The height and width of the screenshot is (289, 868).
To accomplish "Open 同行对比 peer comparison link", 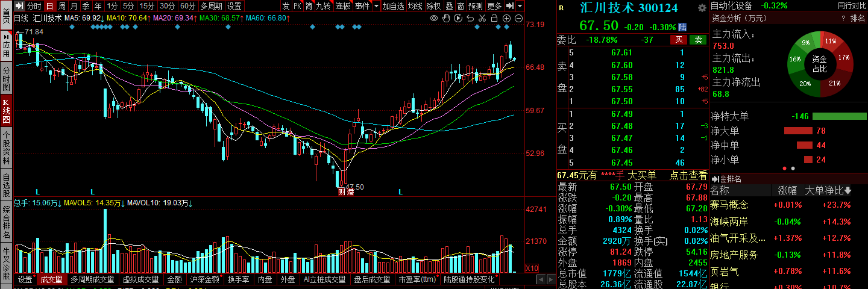I will [x=851, y=5].
